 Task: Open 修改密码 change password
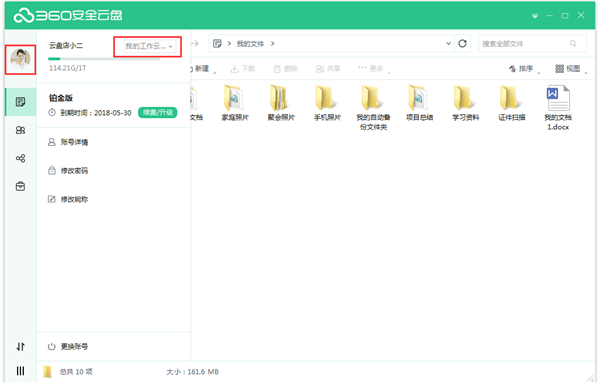point(68,171)
